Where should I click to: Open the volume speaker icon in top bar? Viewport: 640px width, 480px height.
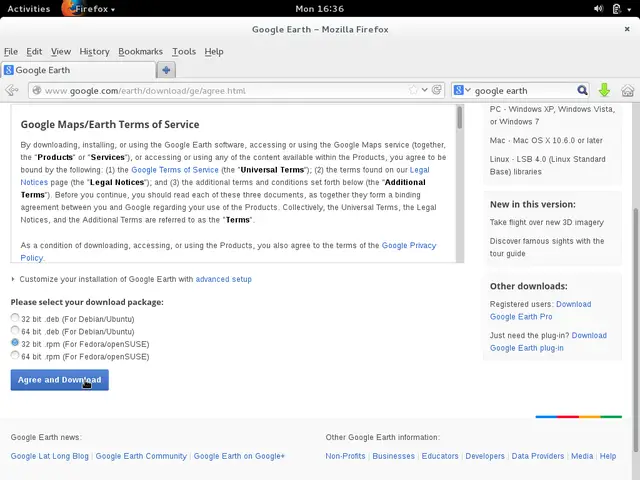click(x=598, y=9)
